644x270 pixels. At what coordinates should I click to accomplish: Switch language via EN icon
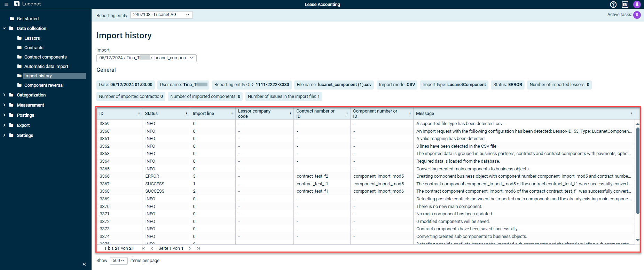click(625, 5)
